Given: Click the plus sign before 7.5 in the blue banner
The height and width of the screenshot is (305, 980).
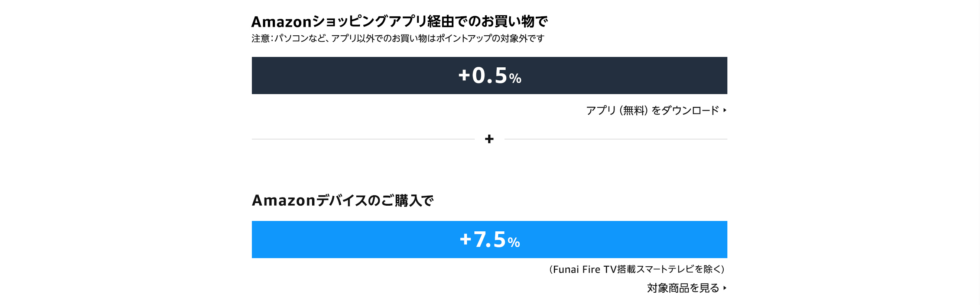Looking at the screenshot, I should [465, 239].
